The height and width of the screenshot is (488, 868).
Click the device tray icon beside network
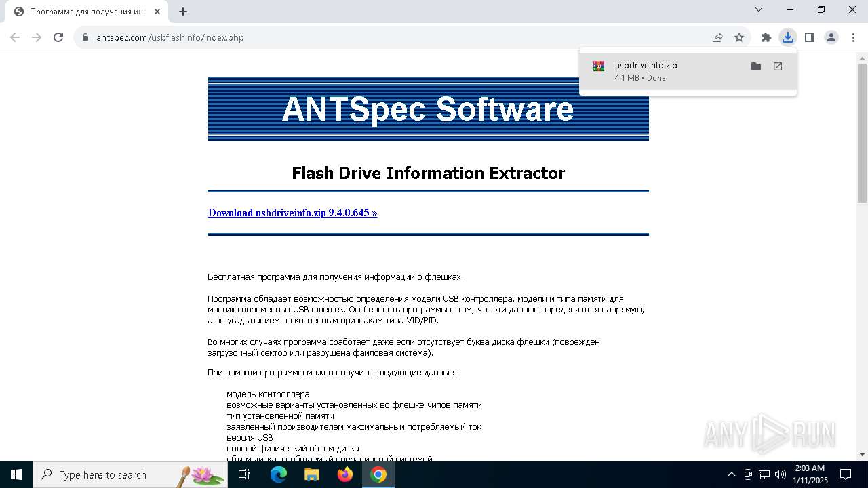point(748,474)
